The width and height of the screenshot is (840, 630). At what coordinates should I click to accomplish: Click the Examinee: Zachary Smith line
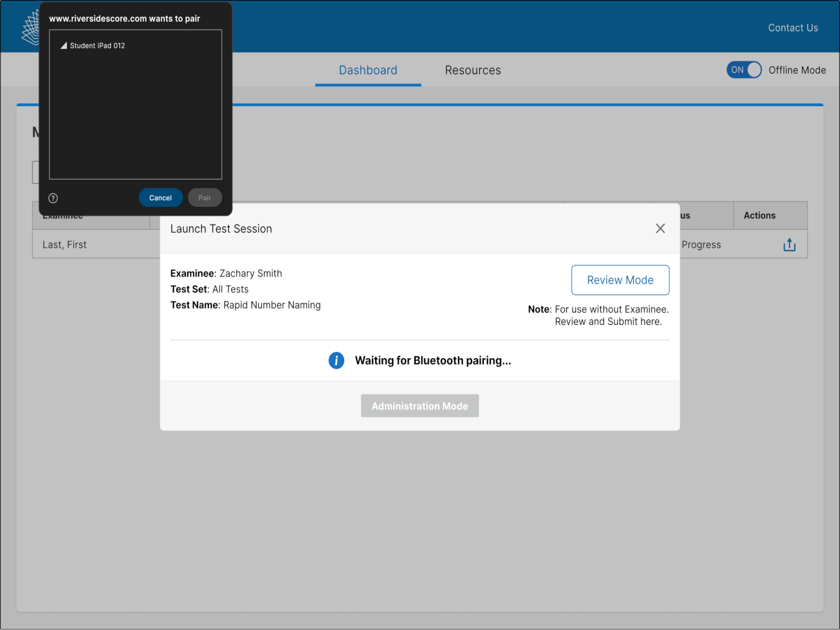click(226, 273)
